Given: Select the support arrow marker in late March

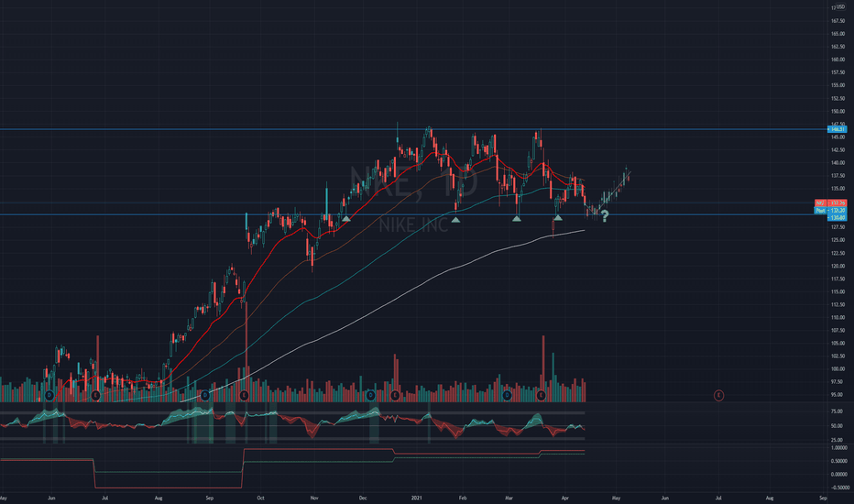Looking at the screenshot, I should (x=558, y=218).
